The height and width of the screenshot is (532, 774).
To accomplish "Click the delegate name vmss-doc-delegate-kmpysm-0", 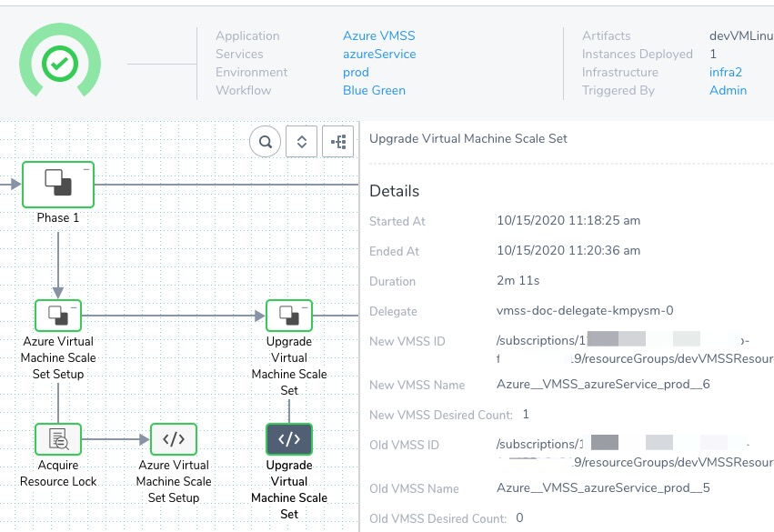I will point(585,310).
